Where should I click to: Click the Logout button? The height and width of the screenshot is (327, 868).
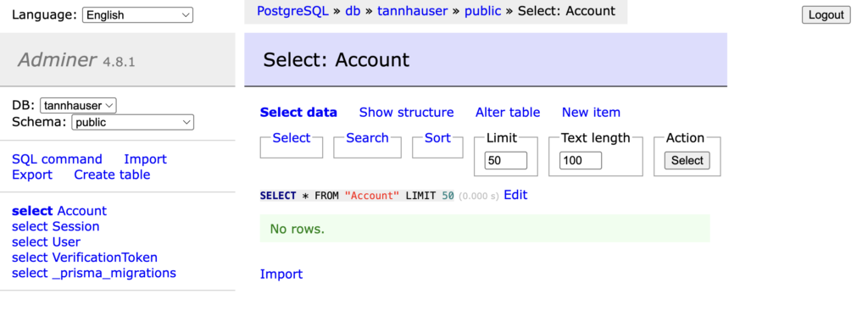pyautogui.click(x=826, y=15)
